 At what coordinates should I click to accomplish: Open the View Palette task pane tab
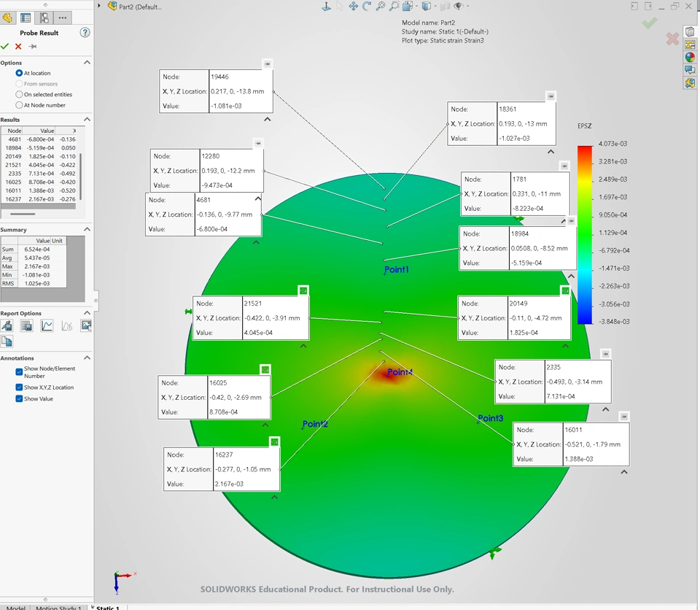691,45
